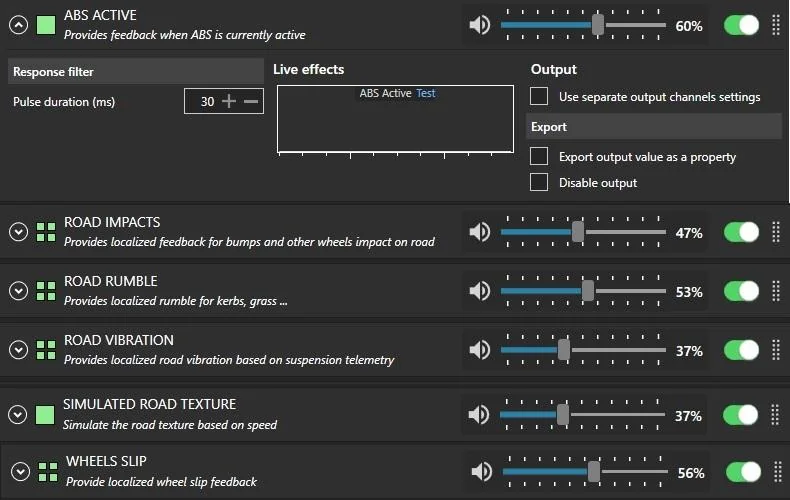This screenshot has width=790, height=500.
Task: Disable the ABS Active effect toggle
Action: coord(742,25)
